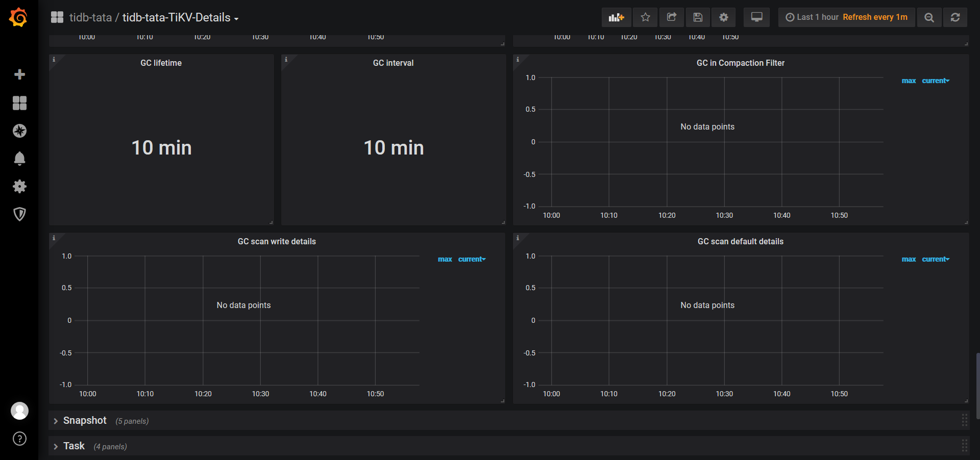Open the Configuration gear in sidebar
Image resolution: width=980 pixels, height=460 pixels.
click(x=19, y=186)
